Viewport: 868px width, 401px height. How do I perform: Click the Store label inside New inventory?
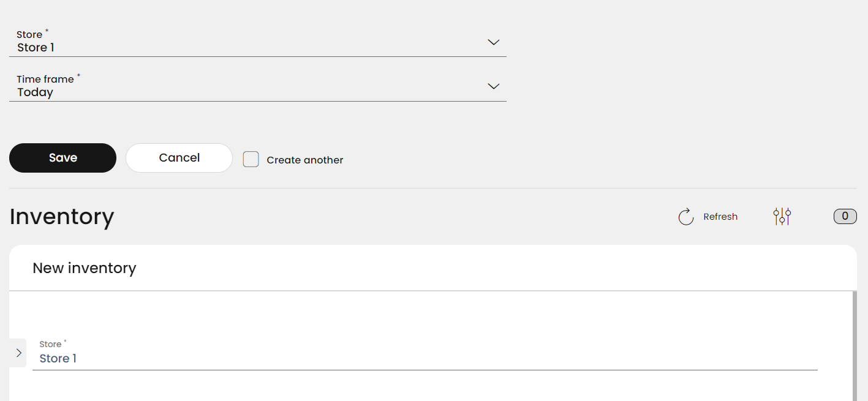[51, 344]
